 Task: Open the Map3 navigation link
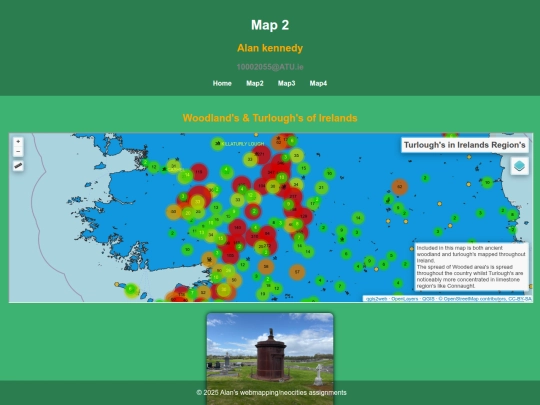[287, 83]
